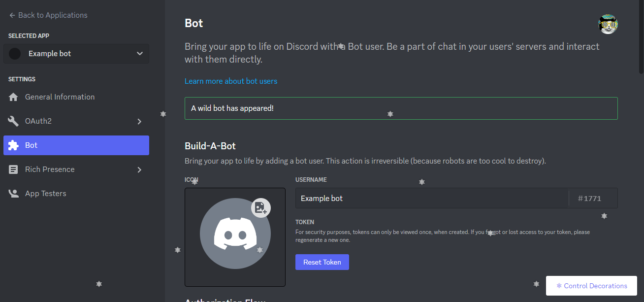Click the Back to Applications link
This screenshot has height=302, width=644.
[48, 15]
